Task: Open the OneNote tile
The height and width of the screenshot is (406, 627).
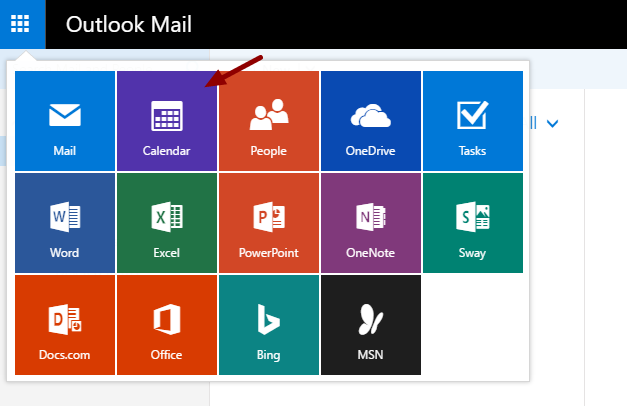Action: tap(371, 223)
